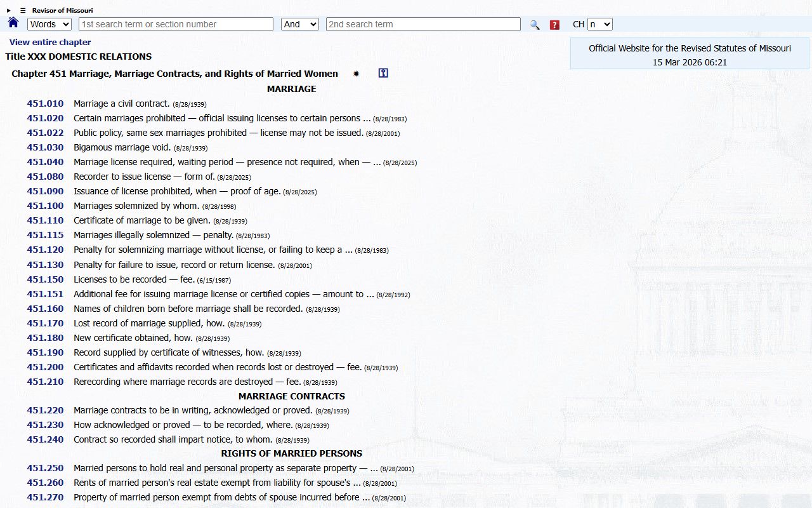This screenshot has width=812, height=508.
Task: Click the home icon
Action: point(13,23)
